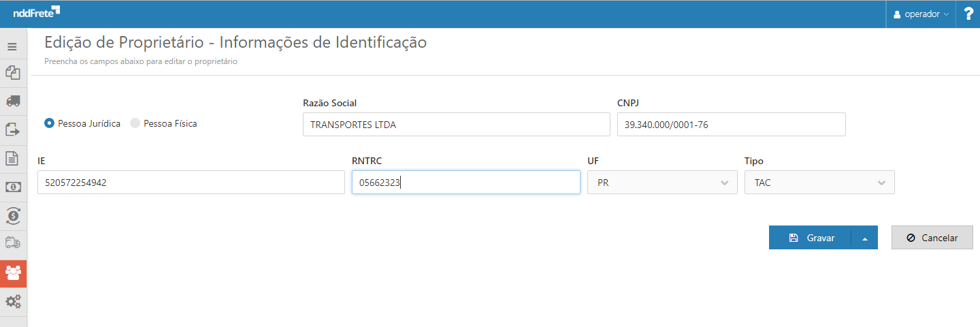Viewport: 980px width, 327px height.
Task: Click into the Razão Social field
Action: coord(456,125)
